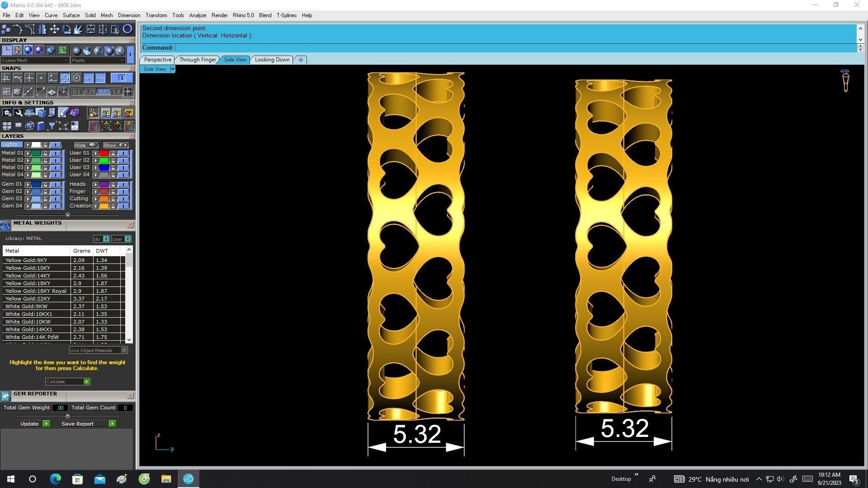
Task: Open the Metal Weights scale icon
Action: (x=5, y=225)
